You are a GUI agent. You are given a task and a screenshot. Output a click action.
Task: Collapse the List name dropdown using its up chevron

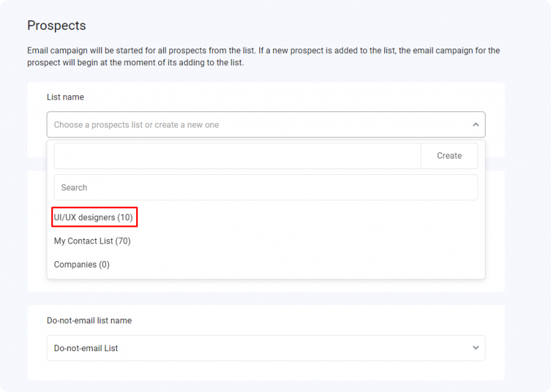[475, 124]
